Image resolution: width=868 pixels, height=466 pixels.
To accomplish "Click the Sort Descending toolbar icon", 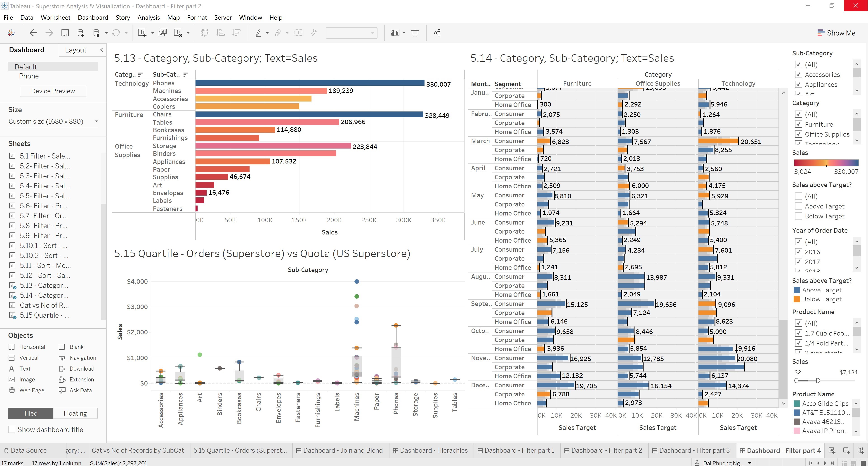I will (x=236, y=33).
